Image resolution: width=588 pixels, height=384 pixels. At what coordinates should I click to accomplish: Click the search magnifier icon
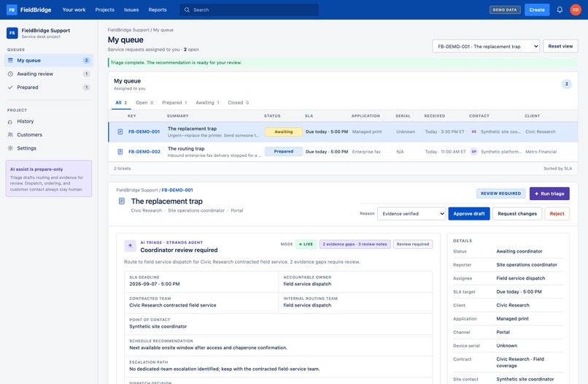coord(187,9)
